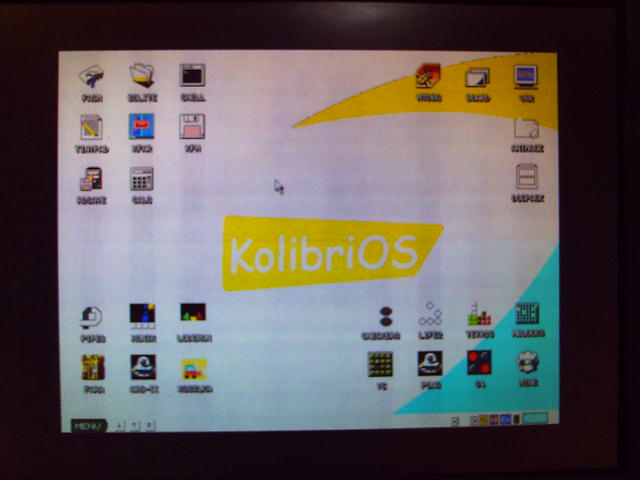Click the clock area in taskbar
This screenshot has width=640, height=480.
(x=535, y=420)
